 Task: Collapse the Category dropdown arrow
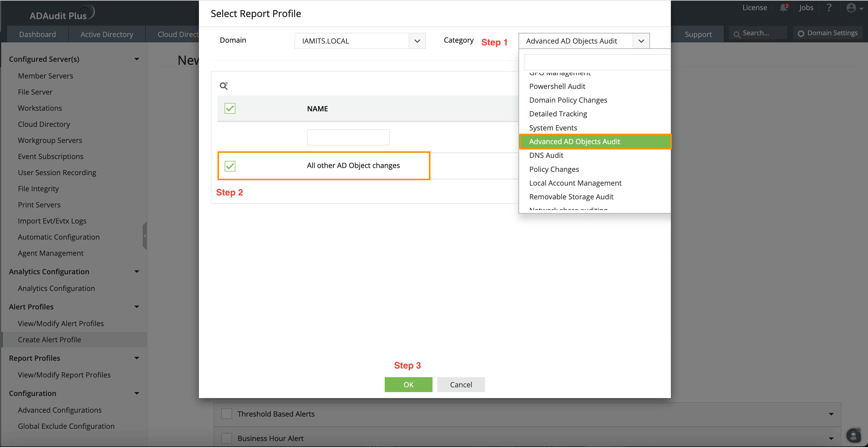(641, 41)
